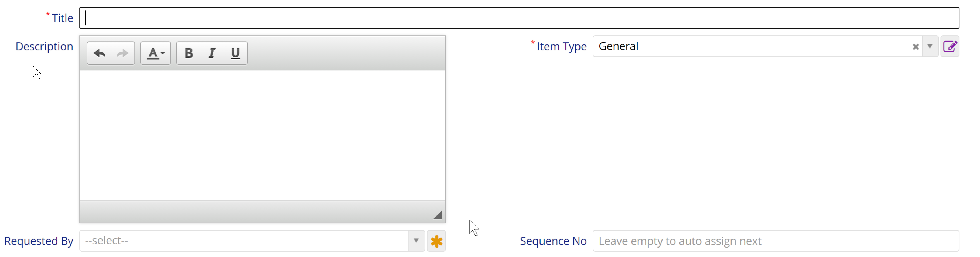Expand the Item Type dropdown arrow
The height and width of the screenshot is (257, 980).
(x=930, y=46)
